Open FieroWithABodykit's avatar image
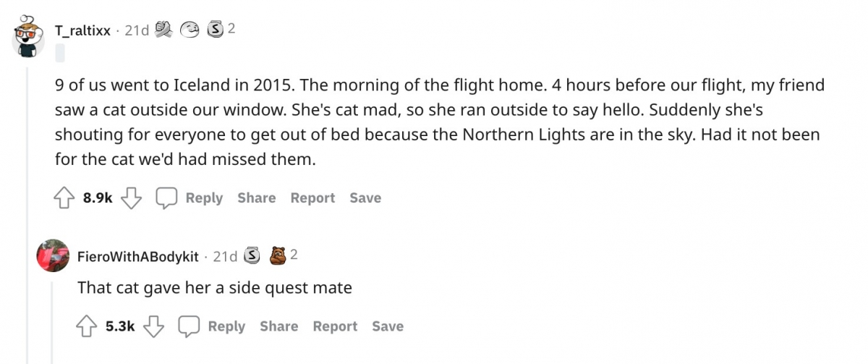This screenshot has height=364, width=868. point(51,255)
